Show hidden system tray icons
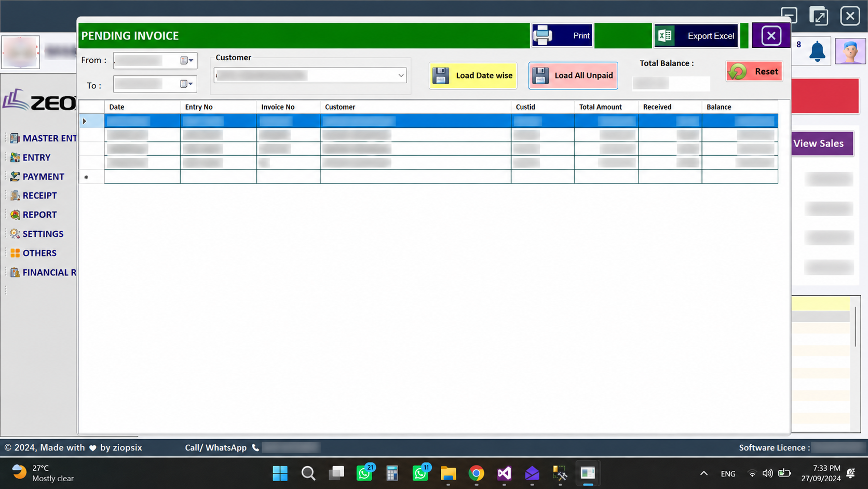This screenshot has width=868, height=489. tap(704, 473)
